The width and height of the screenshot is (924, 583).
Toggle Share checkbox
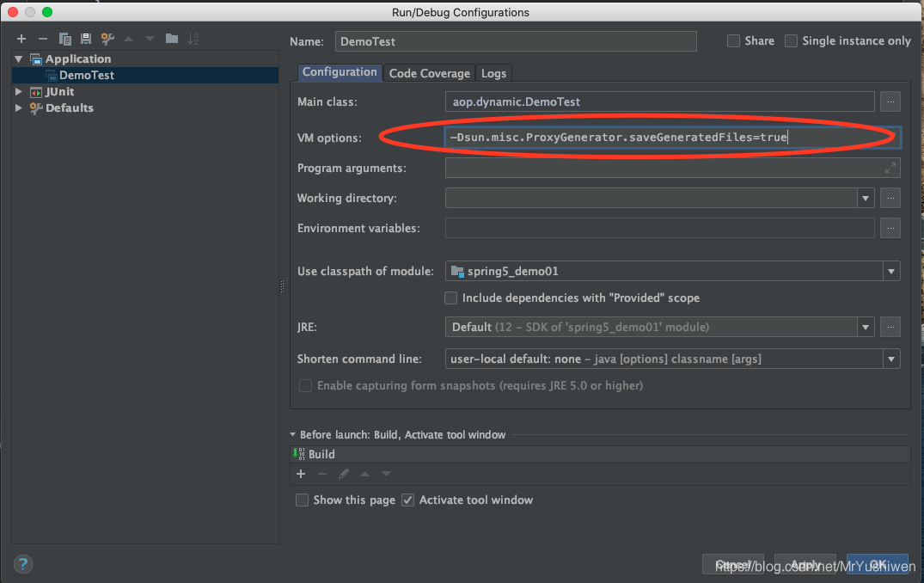pyautogui.click(x=733, y=40)
